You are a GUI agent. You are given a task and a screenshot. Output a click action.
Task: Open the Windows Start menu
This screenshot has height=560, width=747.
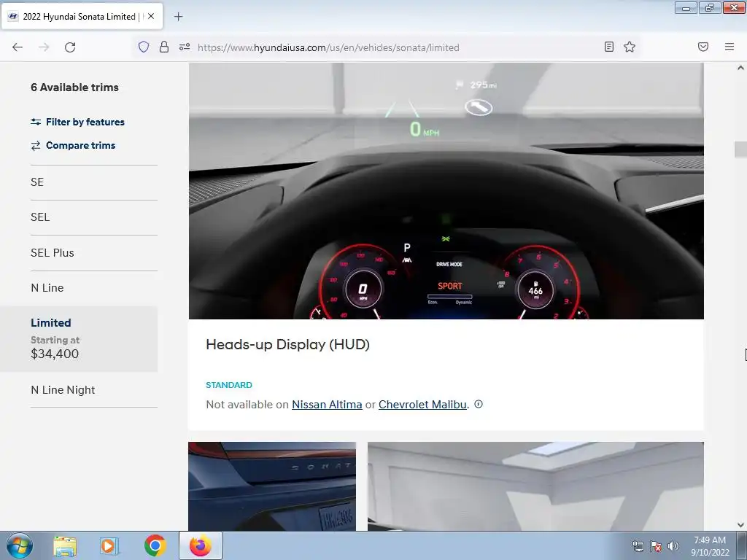coord(20,545)
